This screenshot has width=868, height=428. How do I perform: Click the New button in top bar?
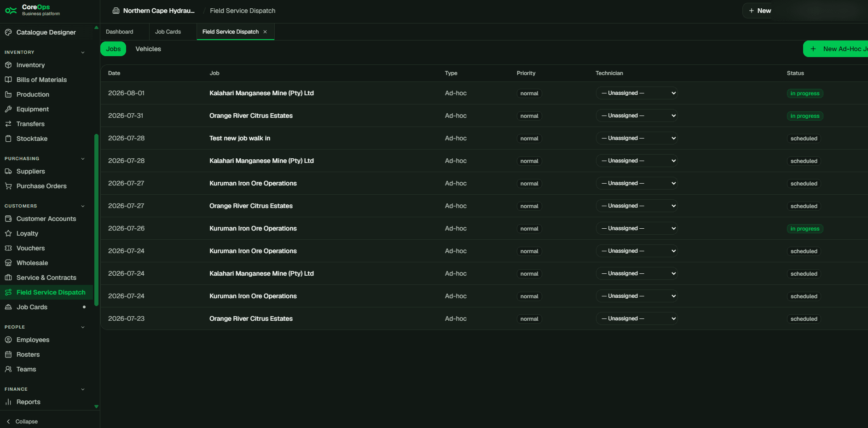[x=760, y=11]
